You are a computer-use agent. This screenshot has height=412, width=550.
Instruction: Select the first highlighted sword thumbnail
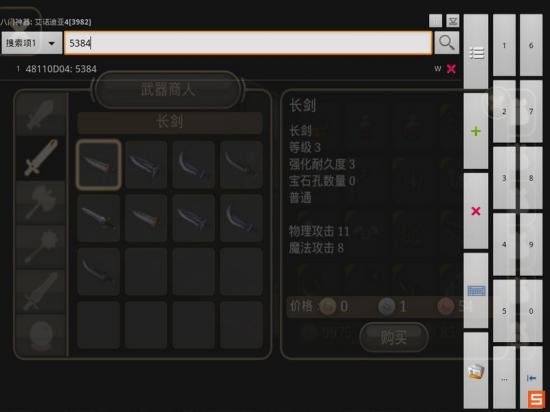pos(99,164)
